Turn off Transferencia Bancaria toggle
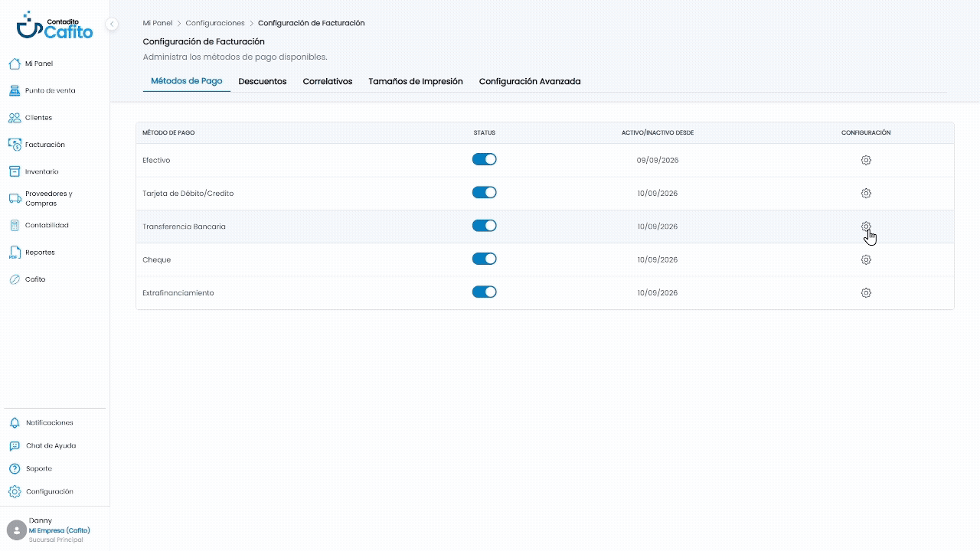This screenshot has height=551, width=980. 485,226
